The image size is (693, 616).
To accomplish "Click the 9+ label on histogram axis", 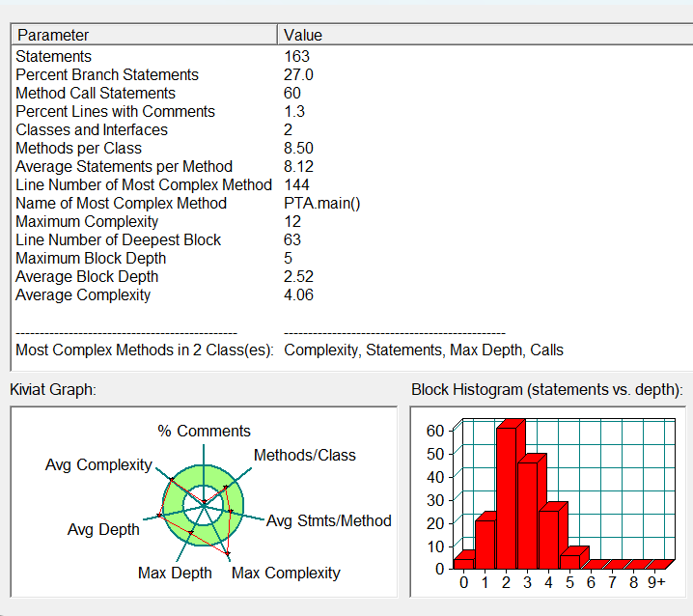I will click(x=656, y=583).
